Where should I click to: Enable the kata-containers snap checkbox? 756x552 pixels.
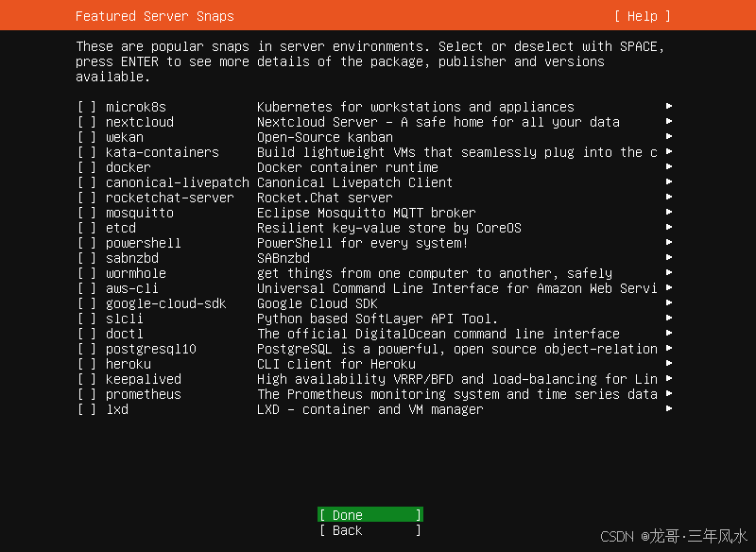(87, 152)
